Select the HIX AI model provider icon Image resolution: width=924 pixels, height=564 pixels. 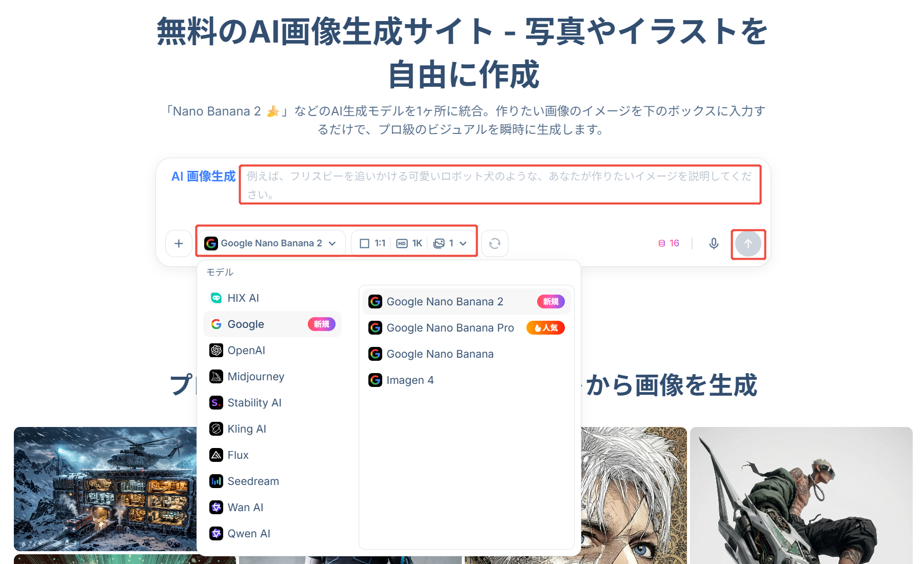pyautogui.click(x=215, y=298)
